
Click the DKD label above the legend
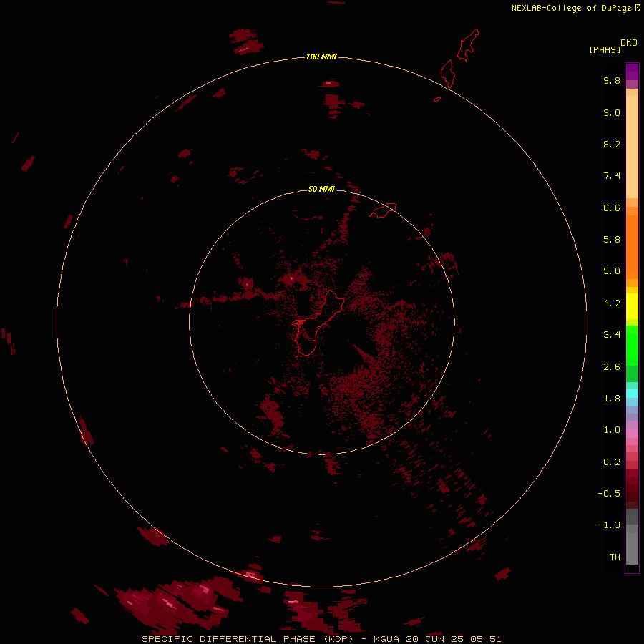[x=628, y=43]
